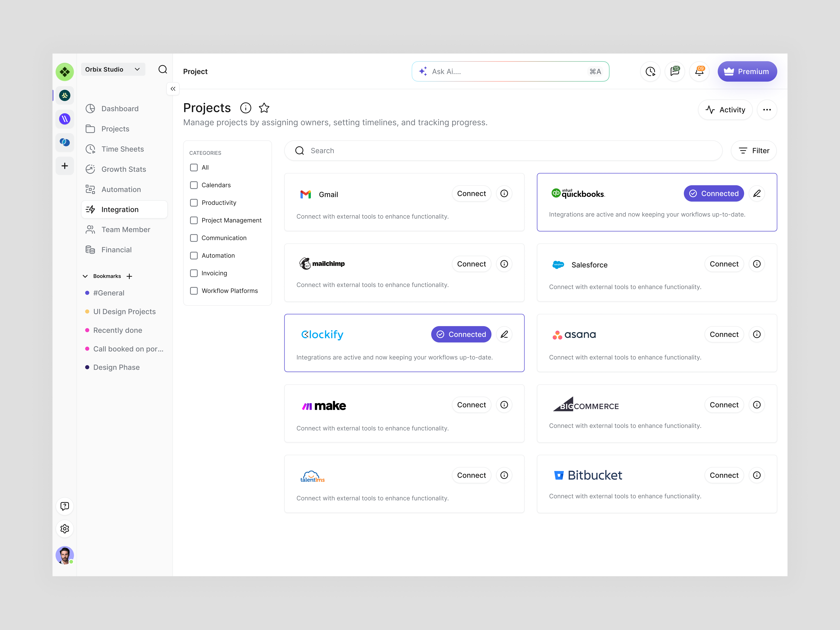
Task: Edit the Clockify integration settings
Action: (504, 334)
